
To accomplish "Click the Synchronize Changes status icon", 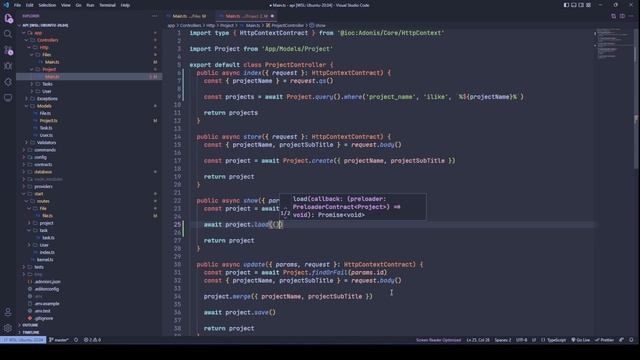I will tap(76, 340).
